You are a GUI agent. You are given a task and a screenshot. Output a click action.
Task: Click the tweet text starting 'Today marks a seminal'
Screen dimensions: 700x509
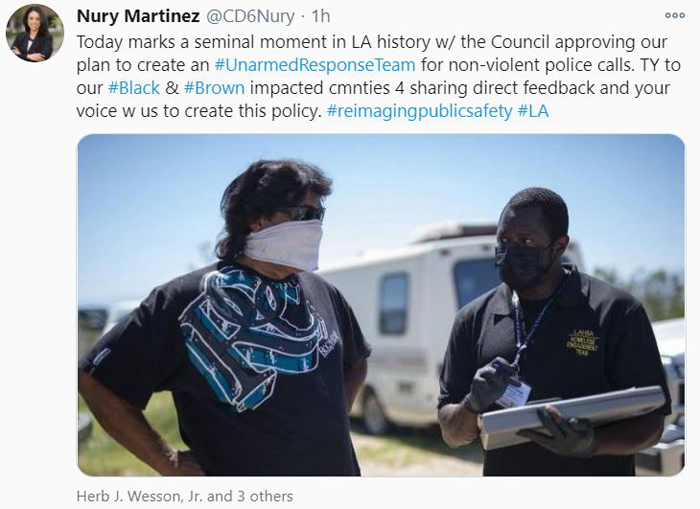pyautogui.click(x=379, y=76)
